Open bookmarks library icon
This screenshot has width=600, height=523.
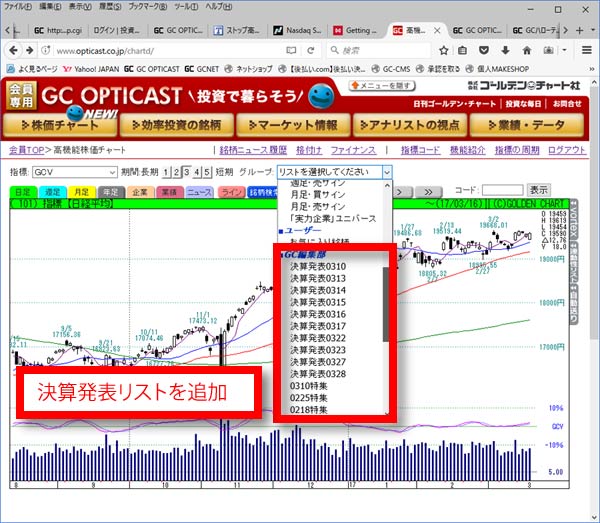(x=462, y=50)
